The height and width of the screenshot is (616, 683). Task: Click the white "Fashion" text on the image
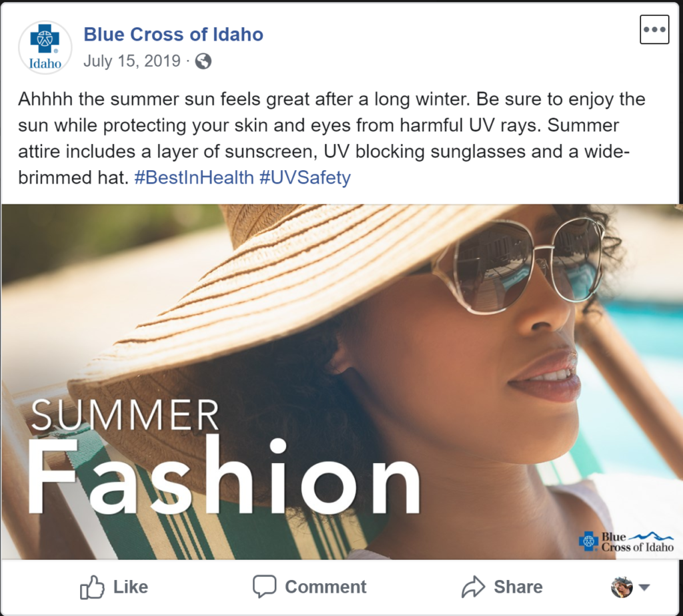tap(223, 476)
